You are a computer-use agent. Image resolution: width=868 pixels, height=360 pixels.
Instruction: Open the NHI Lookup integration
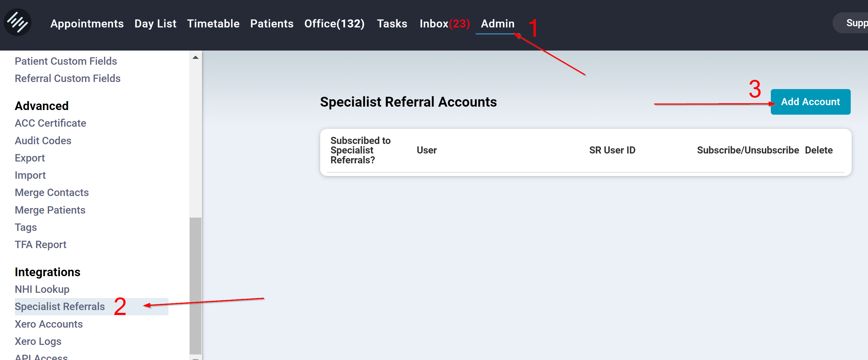(x=42, y=289)
